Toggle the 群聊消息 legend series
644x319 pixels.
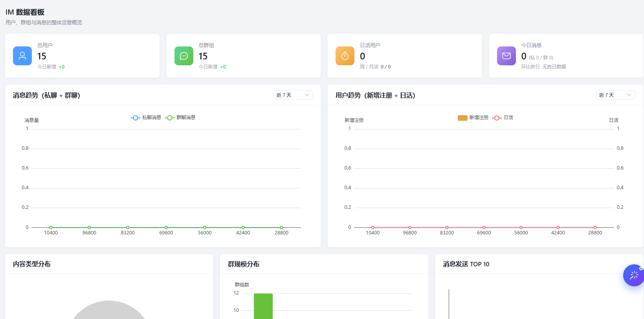(x=180, y=118)
